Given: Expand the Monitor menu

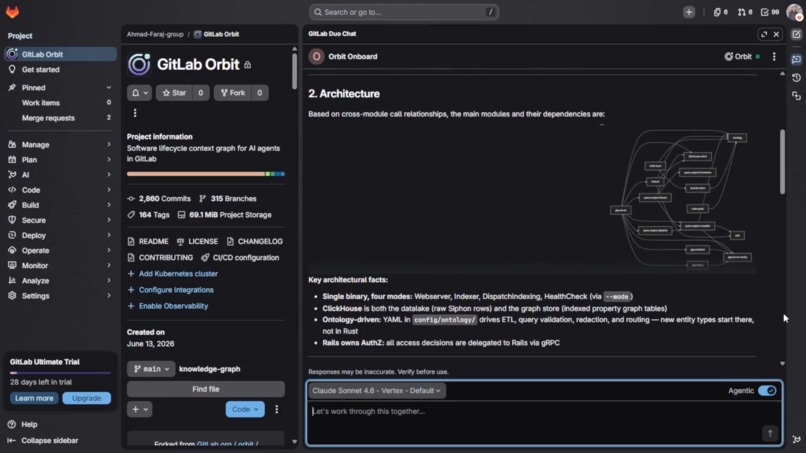Looking at the screenshot, I should click(x=61, y=266).
